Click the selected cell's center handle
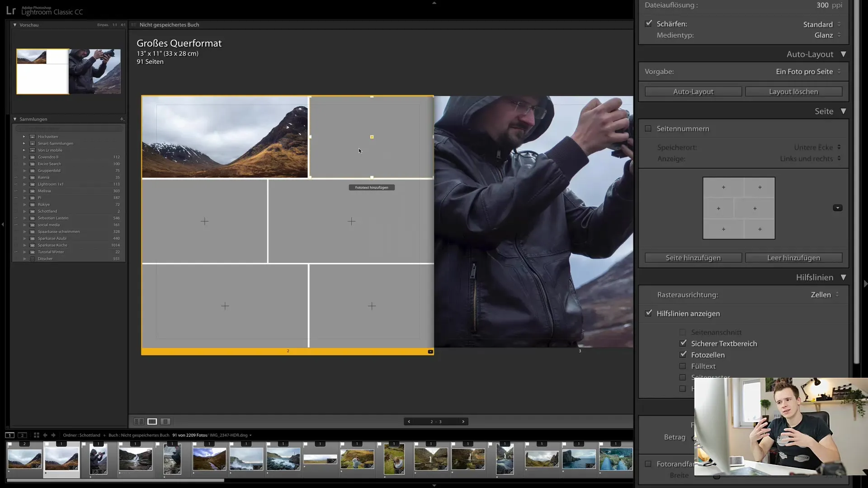Screen dimensions: 868x488 coord(372,137)
